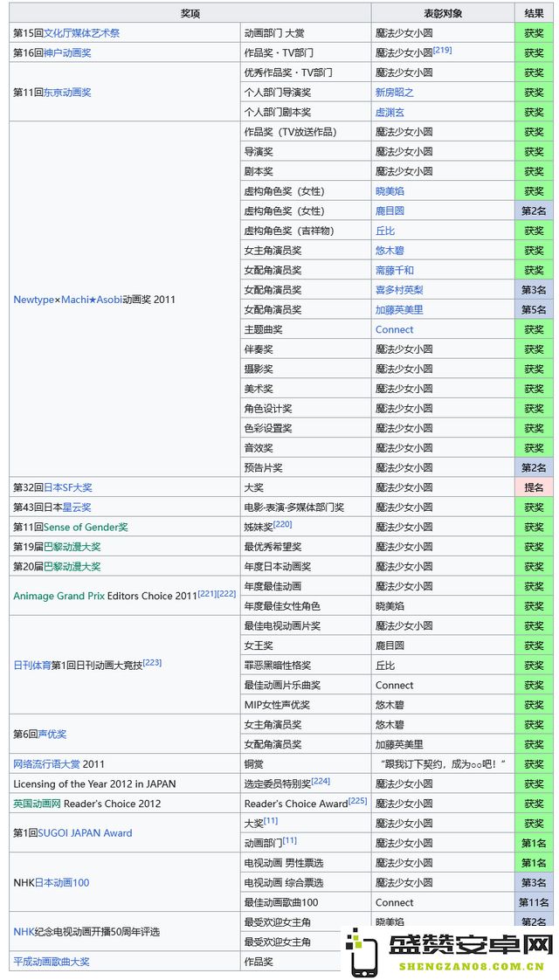Open the 日刊体育 link
This screenshot has height=980, width=559.
point(32,666)
